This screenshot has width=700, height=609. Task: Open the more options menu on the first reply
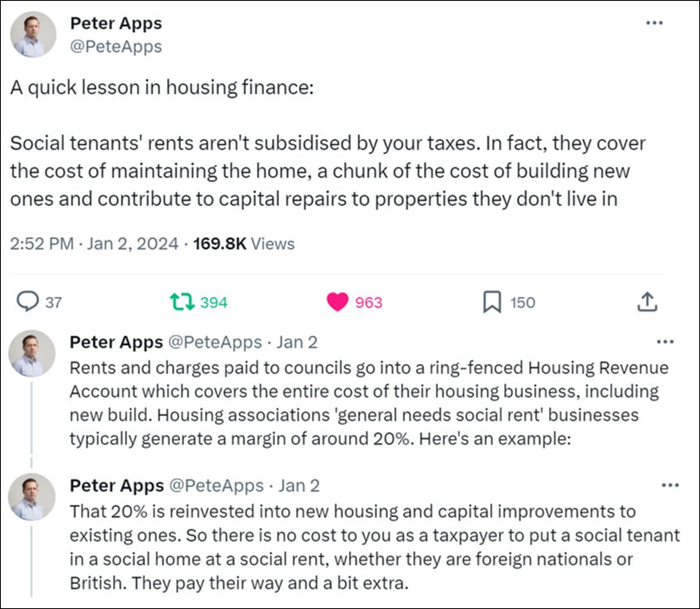pyautogui.click(x=664, y=342)
